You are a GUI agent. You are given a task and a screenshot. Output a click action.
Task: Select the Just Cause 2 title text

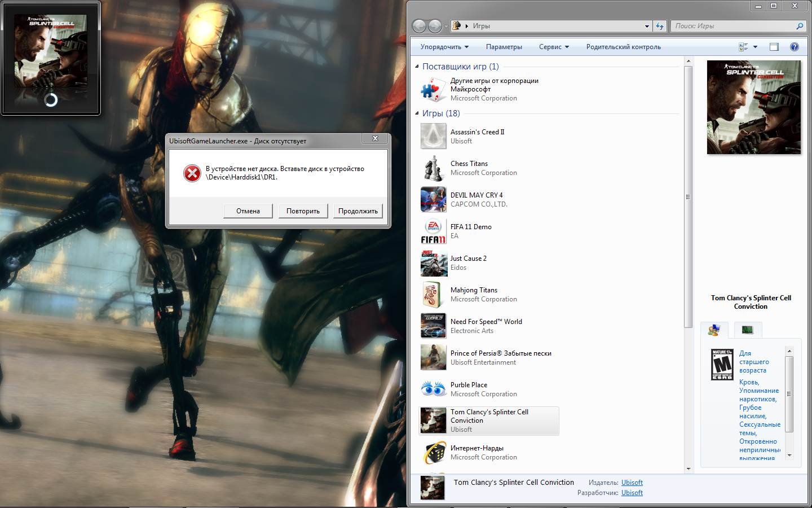(x=469, y=259)
